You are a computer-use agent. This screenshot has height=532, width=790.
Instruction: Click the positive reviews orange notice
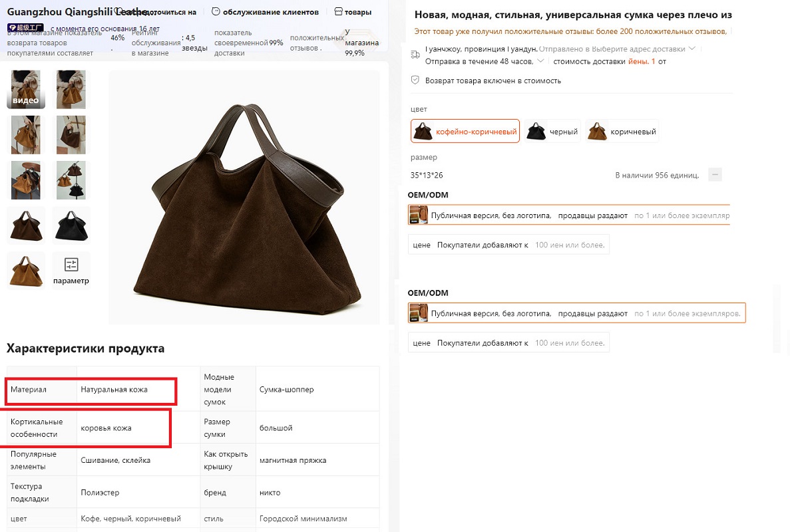(x=570, y=31)
